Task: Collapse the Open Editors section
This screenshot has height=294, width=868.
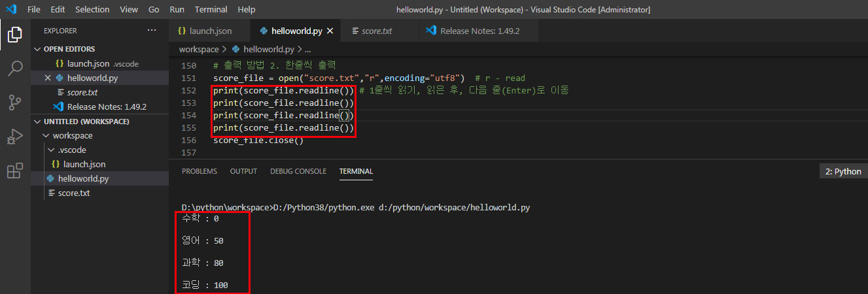Action: pyautogui.click(x=100, y=49)
